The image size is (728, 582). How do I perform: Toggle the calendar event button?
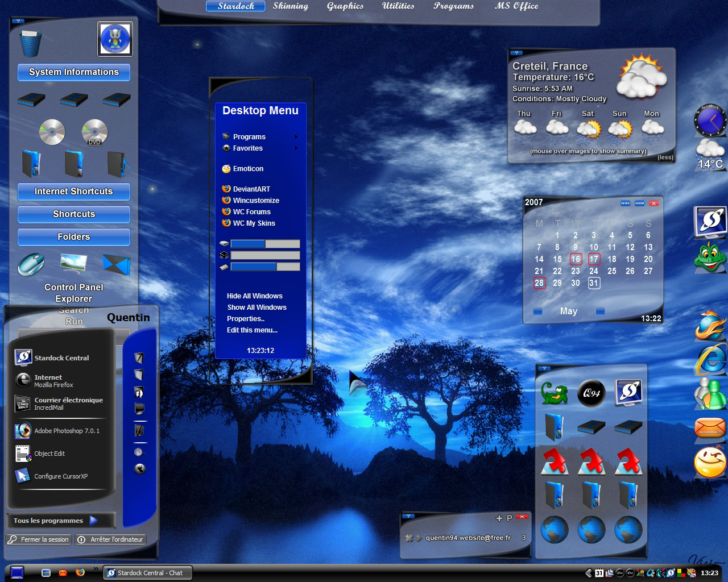pos(639,203)
